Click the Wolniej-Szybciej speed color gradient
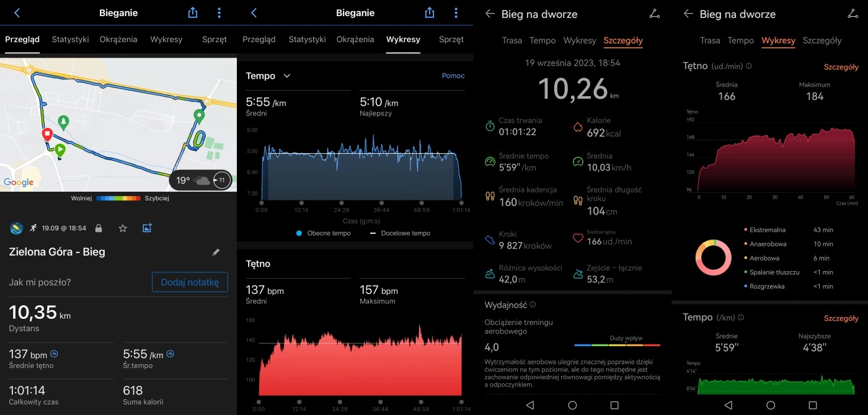Screen dimensions: 868x415 118,199
